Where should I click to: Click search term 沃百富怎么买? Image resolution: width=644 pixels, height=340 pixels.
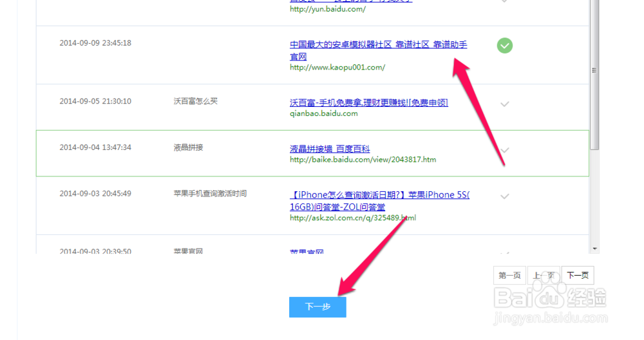click(196, 101)
